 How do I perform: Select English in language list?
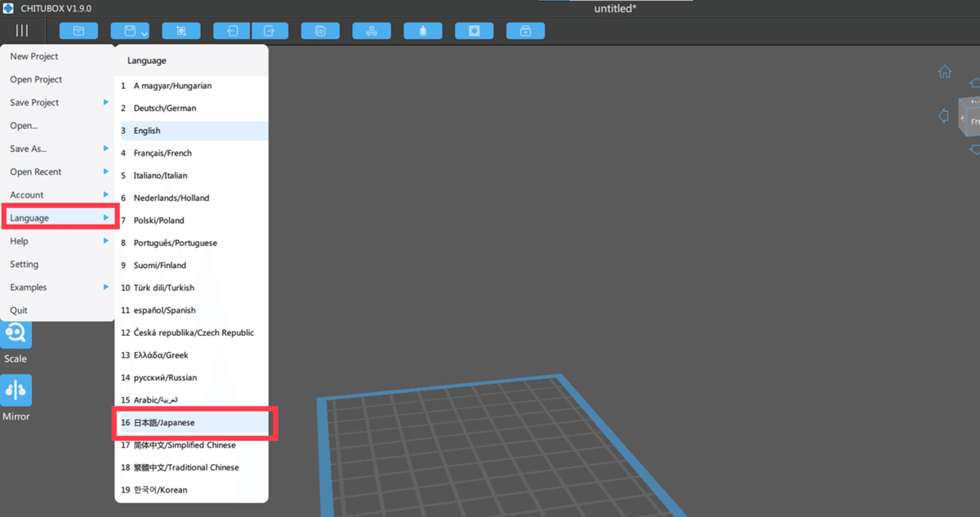pos(192,131)
